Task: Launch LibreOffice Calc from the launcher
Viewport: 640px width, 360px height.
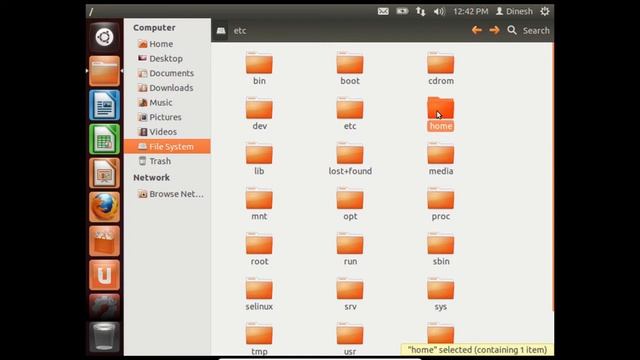Action: click(x=104, y=139)
